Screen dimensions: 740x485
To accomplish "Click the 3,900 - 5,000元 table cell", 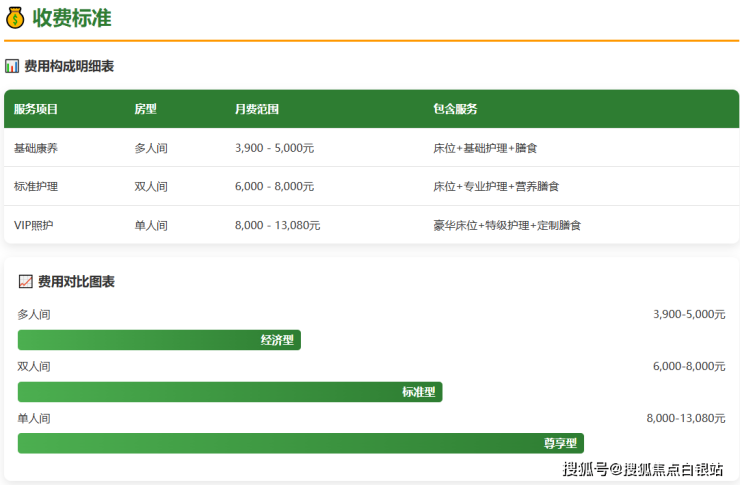I will coord(275,148).
